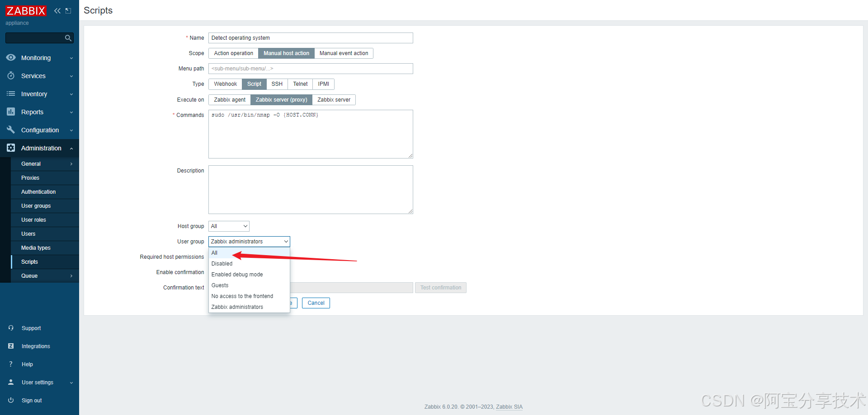The height and width of the screenshot is (415, 868).
Task: Expand the Queue submenu arrow
Action: click(x=71, y=276)
